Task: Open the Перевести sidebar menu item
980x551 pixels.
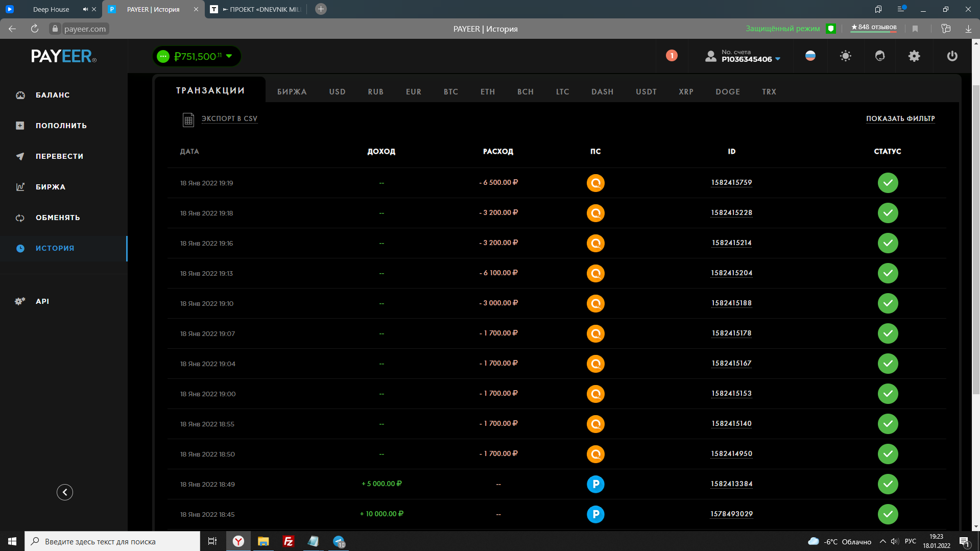Action: (59, 156)
